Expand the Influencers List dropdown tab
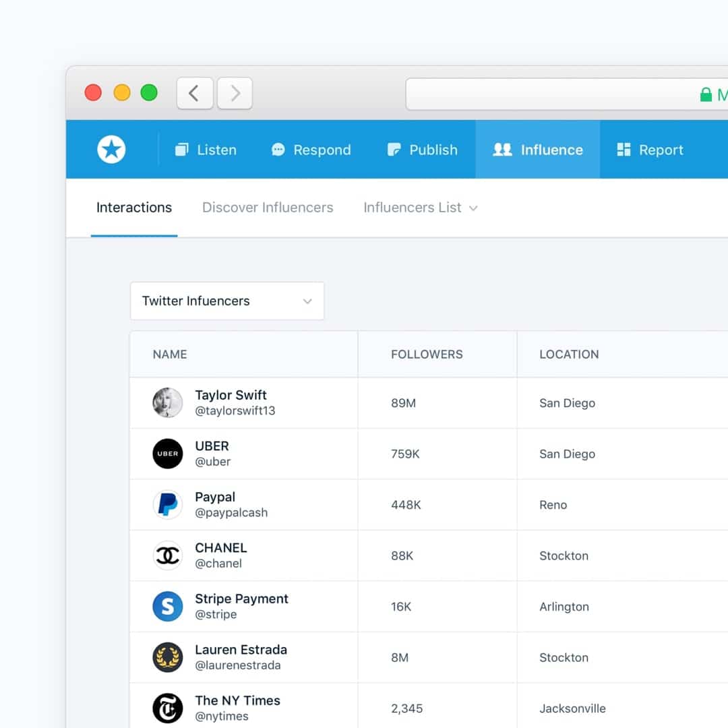 coord(421,208)
